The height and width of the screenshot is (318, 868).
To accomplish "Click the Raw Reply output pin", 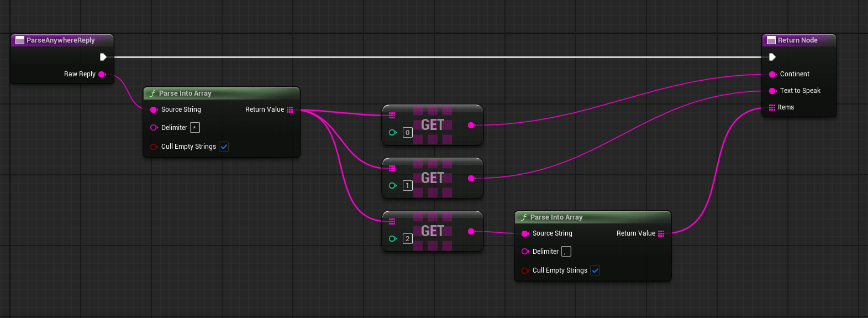I will click(102, 74).
